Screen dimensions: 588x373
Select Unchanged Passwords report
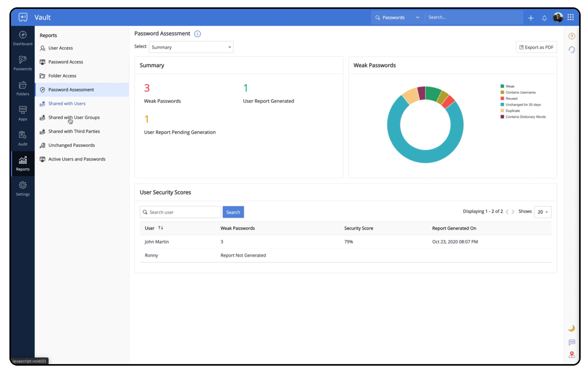[71, 145]
